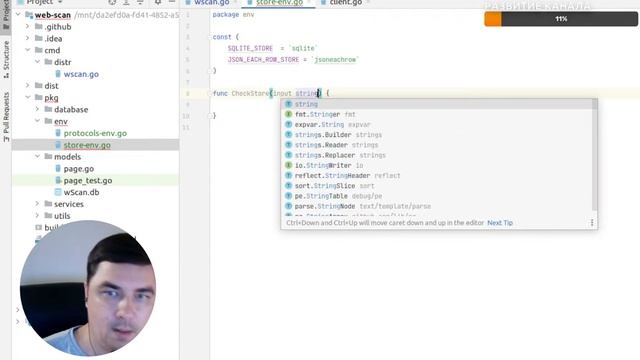This screenshot has width=640, height=360.
Task: Open the Structure tool window tab
Action: coord(6,59)
